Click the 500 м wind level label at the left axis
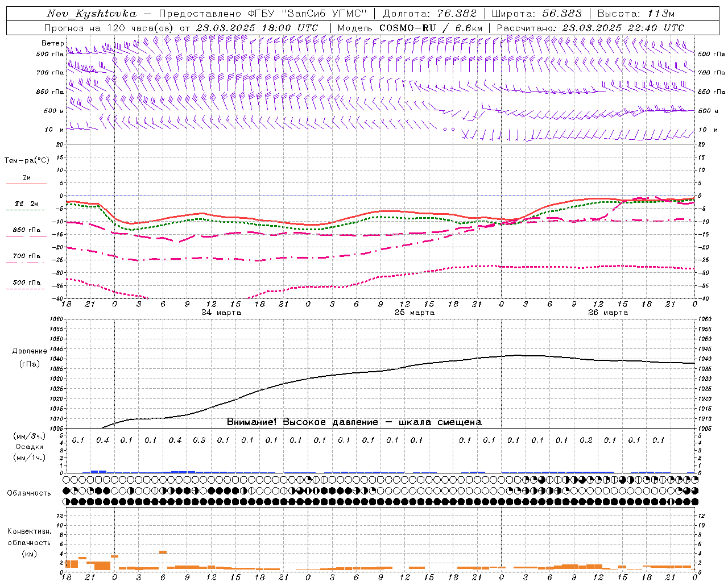 pos(53,111)
